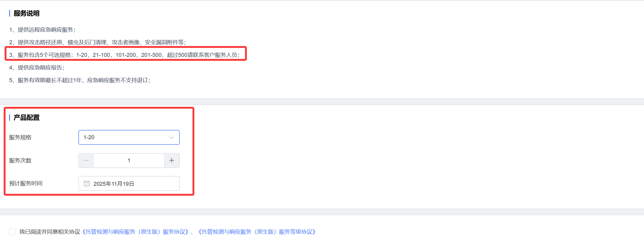Screen dimensions: 644x246
Task: Click note 4 提供应急响应报告
Action: [37, 68]
